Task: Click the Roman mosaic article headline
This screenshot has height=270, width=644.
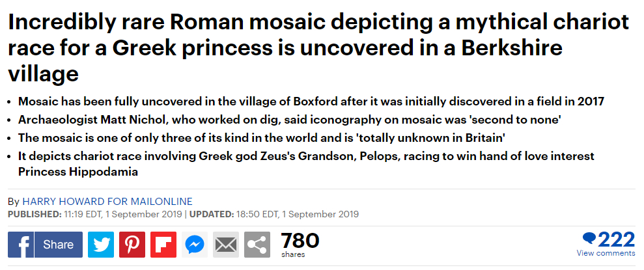Action: [318, 48]
